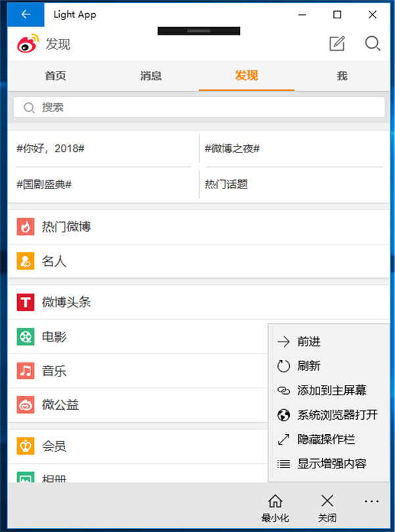
Task: Click the Weibo logo icon
Action: click(x=28, y=43)
